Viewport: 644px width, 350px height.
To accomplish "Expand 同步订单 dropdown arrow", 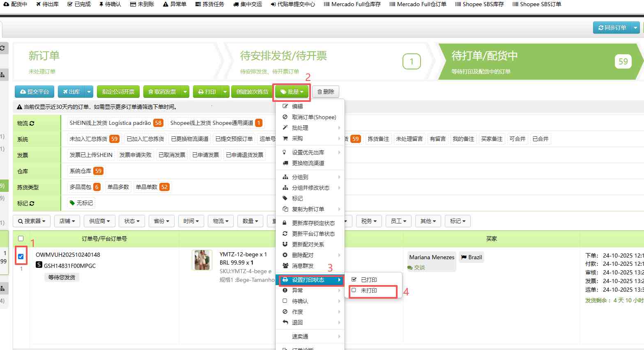I will (x=635, y=28).
